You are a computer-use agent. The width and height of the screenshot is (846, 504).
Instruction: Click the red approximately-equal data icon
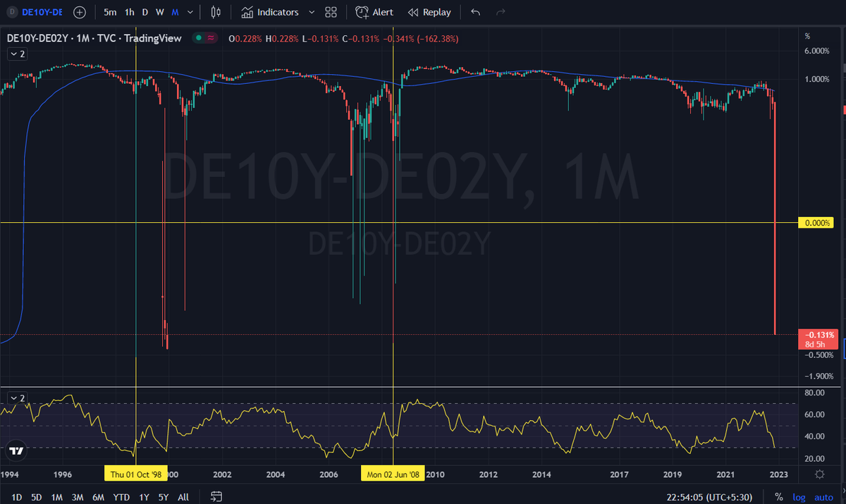click(x=212, y=38)
